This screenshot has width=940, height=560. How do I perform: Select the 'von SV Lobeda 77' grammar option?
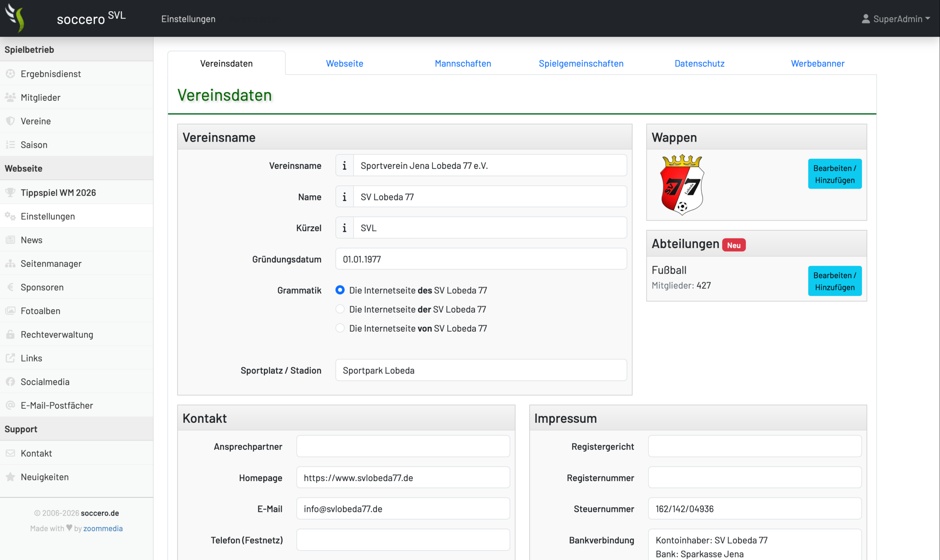click(340, 328)
